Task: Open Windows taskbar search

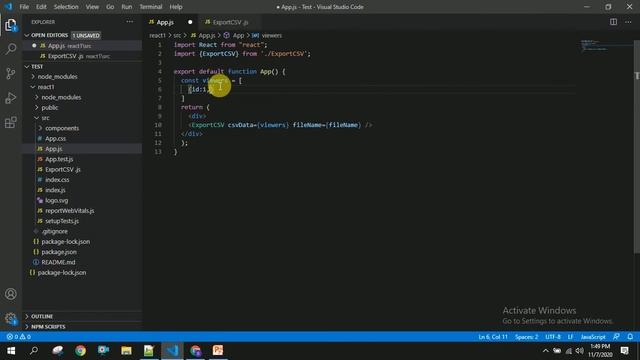Action: coord(34,351)
